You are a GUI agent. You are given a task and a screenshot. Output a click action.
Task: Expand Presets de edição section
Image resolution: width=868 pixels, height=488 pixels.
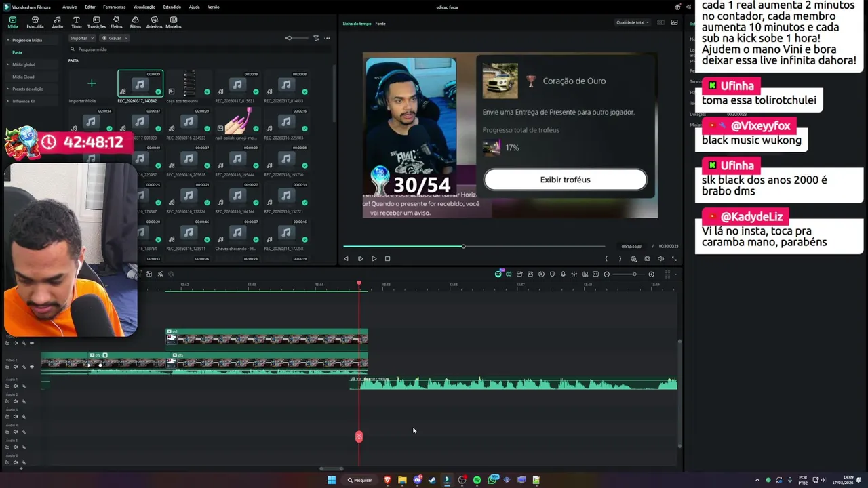pyautogui.click(x=8, y=89)
